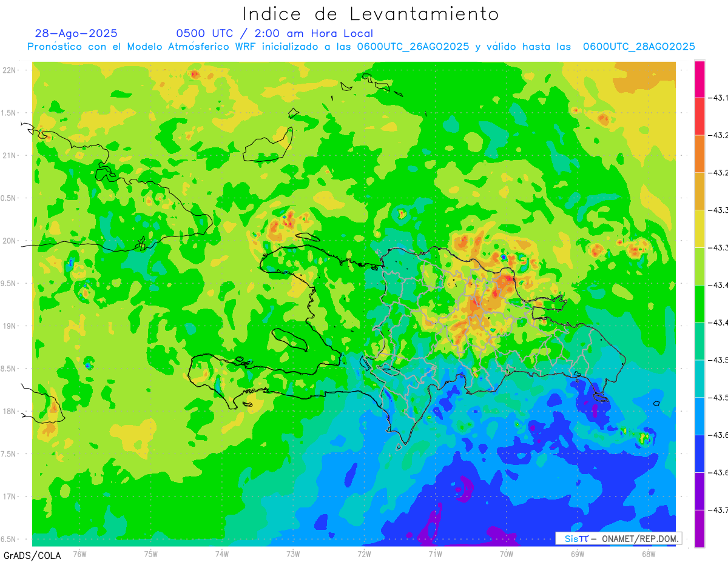
Task: Click the "75W" longitude label
Action: pos(150,554)
